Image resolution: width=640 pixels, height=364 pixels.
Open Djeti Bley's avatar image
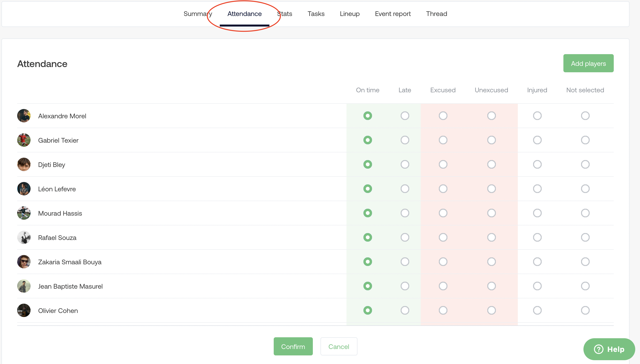24,165
